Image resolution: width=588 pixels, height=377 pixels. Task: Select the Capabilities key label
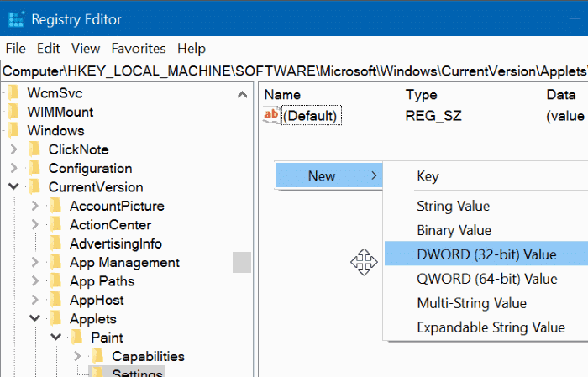click(148, 356)
